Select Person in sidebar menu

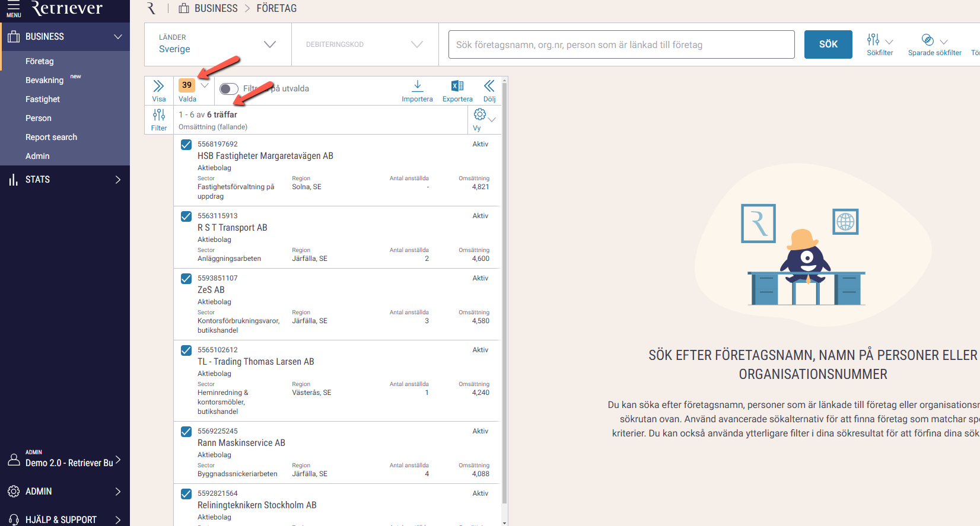coord(39,118)
